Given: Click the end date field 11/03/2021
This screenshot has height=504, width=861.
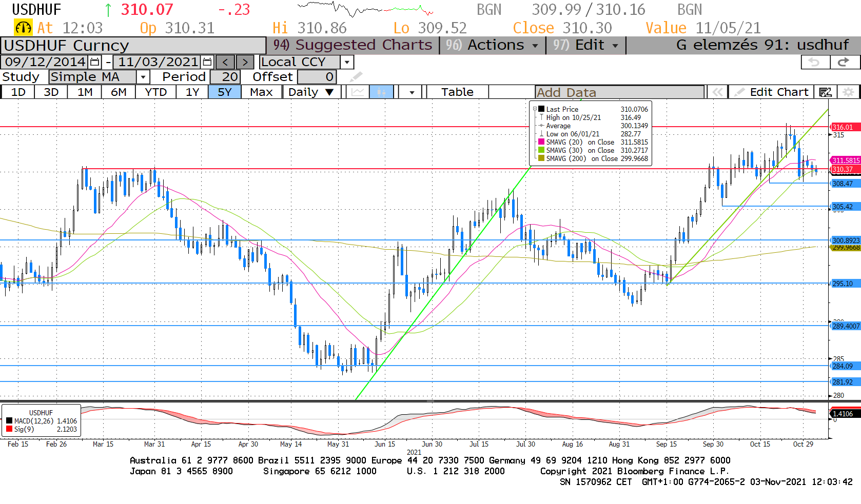Looking at the screenshot, I should pos(158,62).
